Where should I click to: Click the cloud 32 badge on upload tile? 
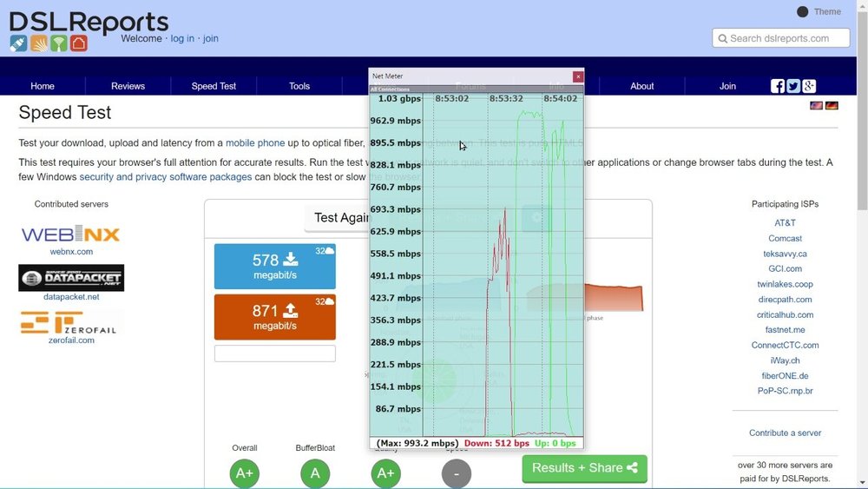click(x=325, y=301)
